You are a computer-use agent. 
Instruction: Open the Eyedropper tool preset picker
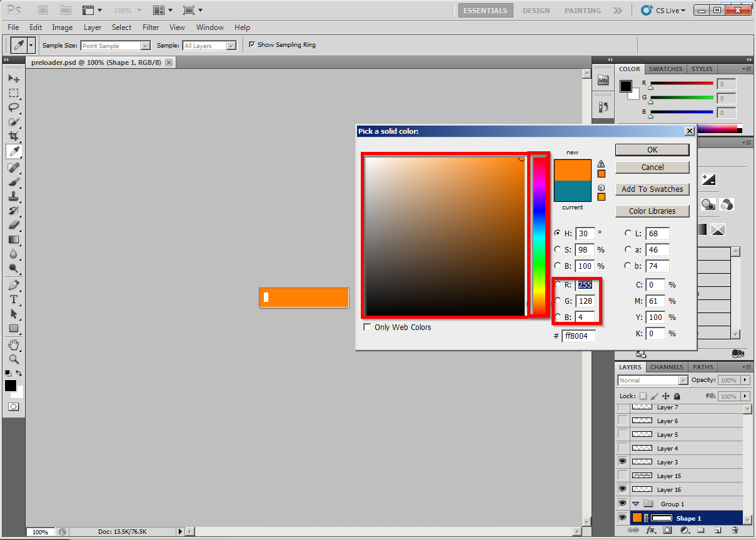coord(31,45)
